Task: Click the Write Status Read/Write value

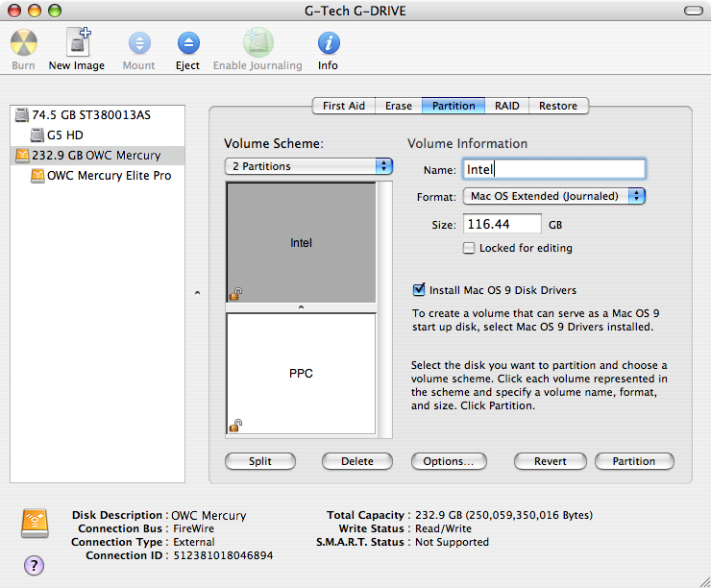Action: tap(444, 528)
